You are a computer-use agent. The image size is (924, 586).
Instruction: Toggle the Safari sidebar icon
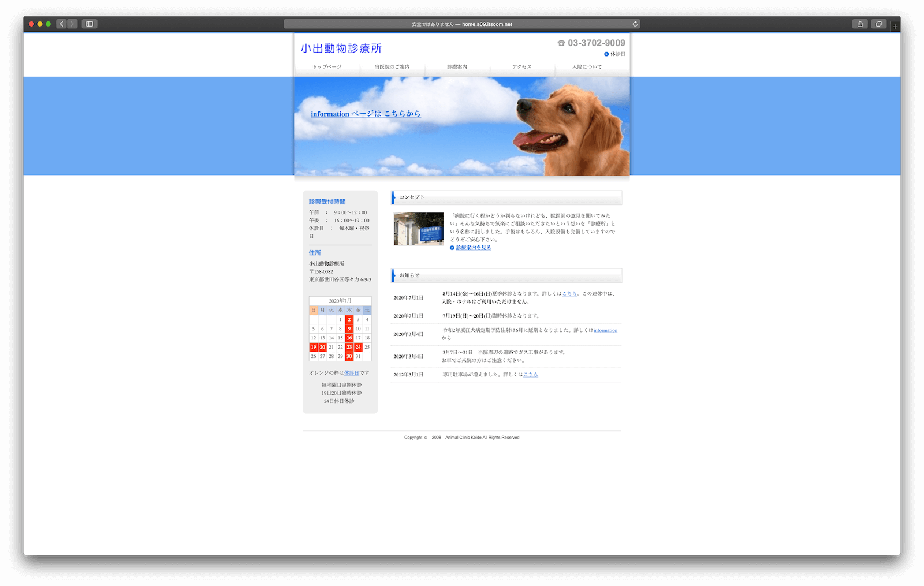[90, 24]
